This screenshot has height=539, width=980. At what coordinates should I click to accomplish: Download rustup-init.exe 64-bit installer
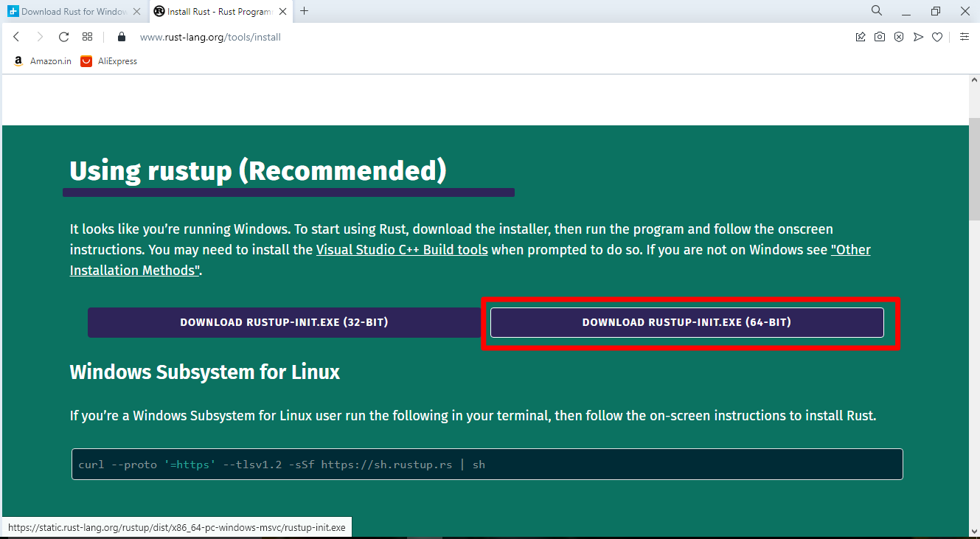point(686,322)
